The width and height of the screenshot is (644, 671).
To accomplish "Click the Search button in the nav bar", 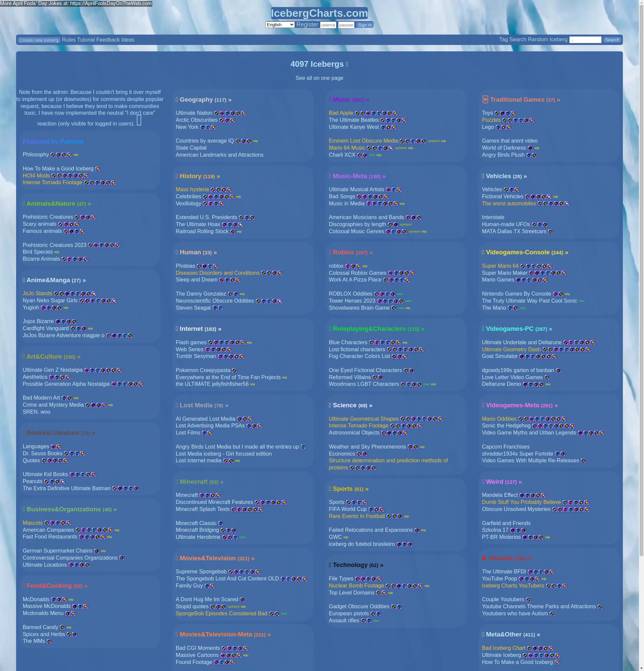I will click(612, 40).
